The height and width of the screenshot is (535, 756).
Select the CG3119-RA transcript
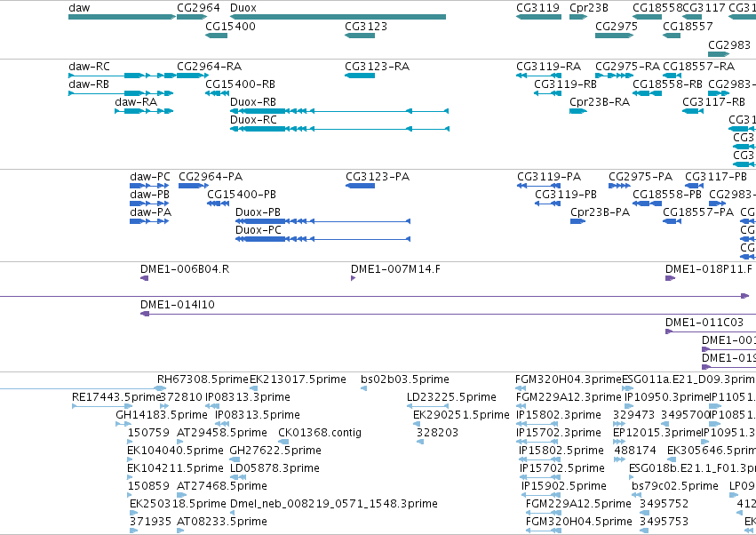click(x=538, y=76)
